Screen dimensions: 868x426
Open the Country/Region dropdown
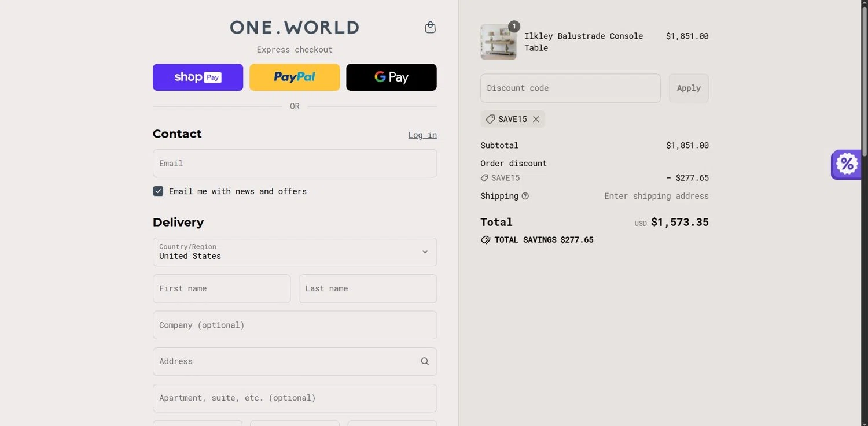(295, 252)
